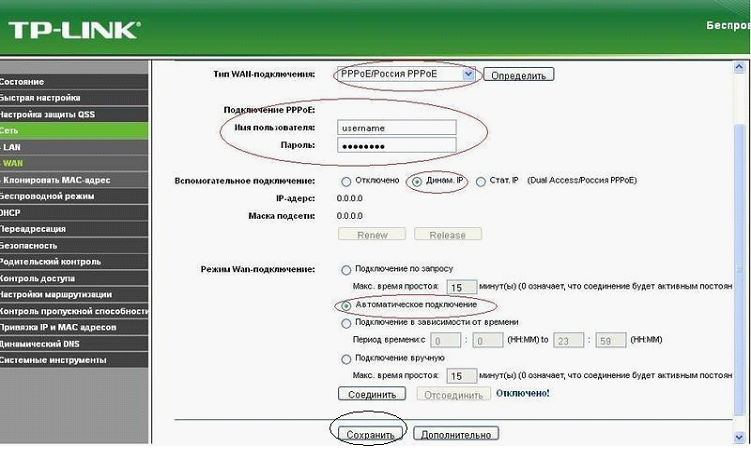Viewport: 751px width, 465px height.
Task: Click the Дополнительно advanced button
Action: (x=455, y=434)
